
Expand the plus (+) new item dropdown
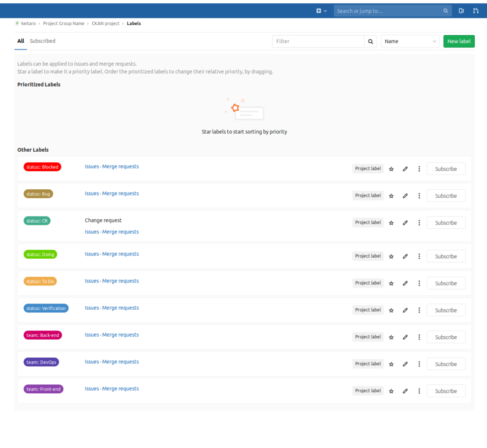(320, 10)
